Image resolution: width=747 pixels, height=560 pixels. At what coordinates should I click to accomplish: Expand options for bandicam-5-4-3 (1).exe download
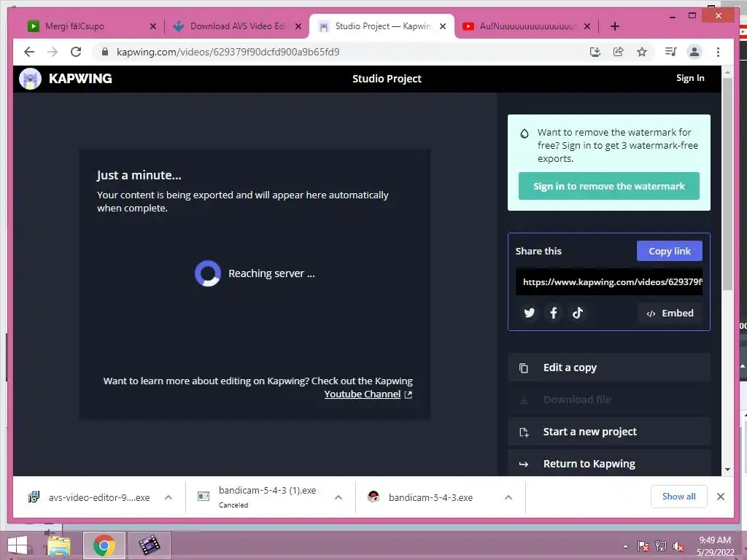coord(338,497)
